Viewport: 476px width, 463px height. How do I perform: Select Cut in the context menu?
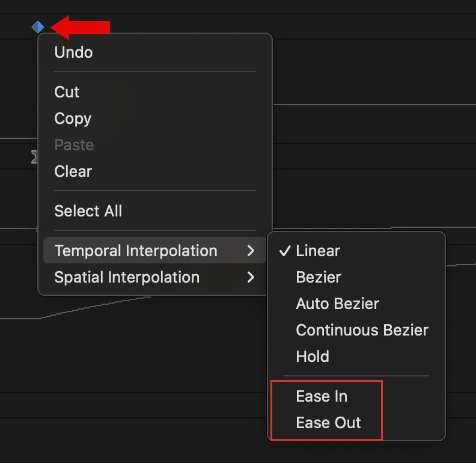(x=67, y=92)
